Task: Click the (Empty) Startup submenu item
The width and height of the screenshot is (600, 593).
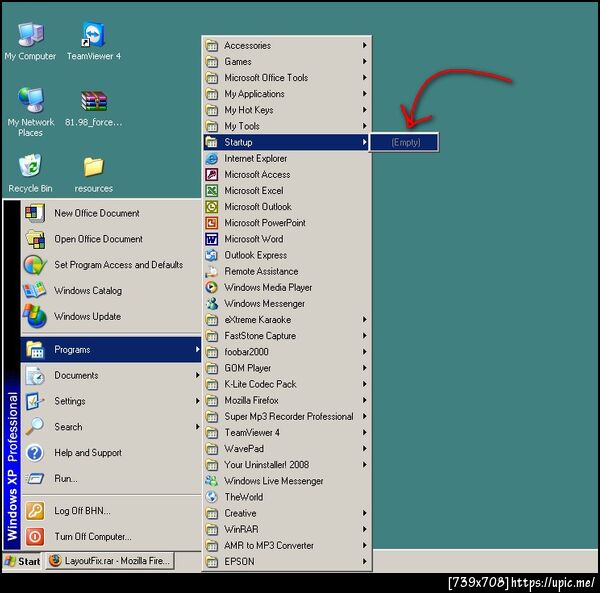Action: pos(405,143)
